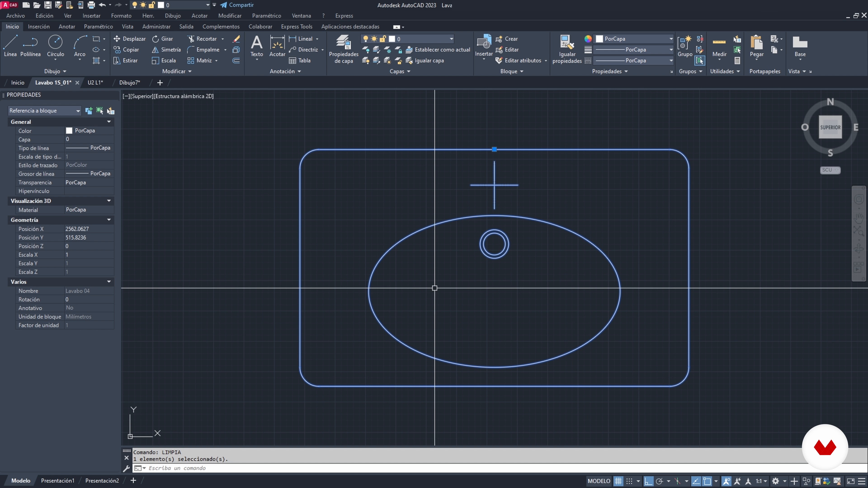Open the annotation scale 1:1 dropdown
This screenshot has height=488, width=868.
[761, 481]
